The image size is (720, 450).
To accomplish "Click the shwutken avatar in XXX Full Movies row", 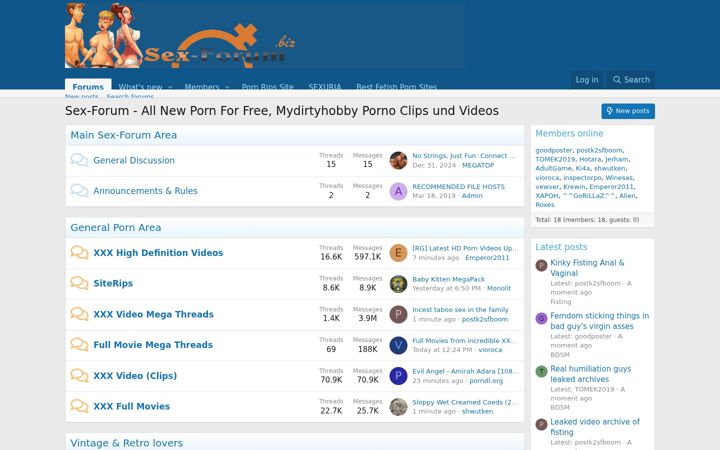I will coord(398,407).
